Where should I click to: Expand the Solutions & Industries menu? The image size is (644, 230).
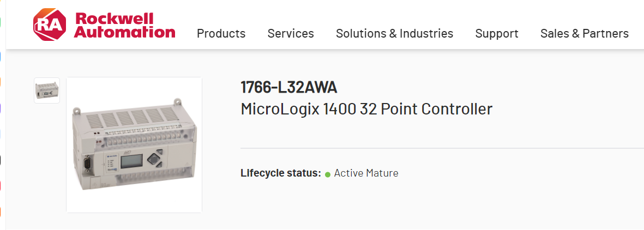394,33
